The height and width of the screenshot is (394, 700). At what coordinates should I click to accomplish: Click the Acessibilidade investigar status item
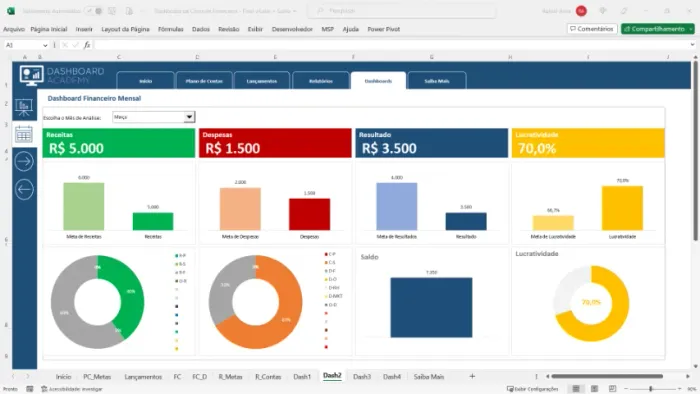coord(71,389)
